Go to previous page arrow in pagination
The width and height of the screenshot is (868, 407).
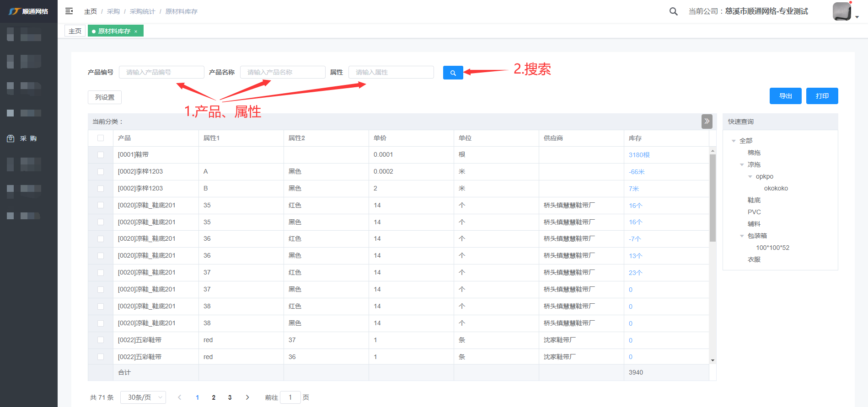pos(179,397)
